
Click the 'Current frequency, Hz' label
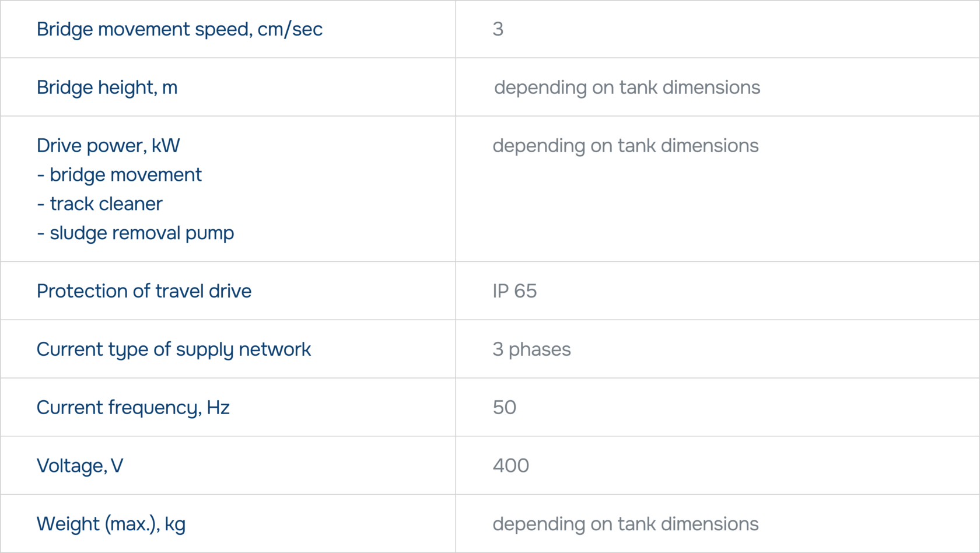coord(133,408)
